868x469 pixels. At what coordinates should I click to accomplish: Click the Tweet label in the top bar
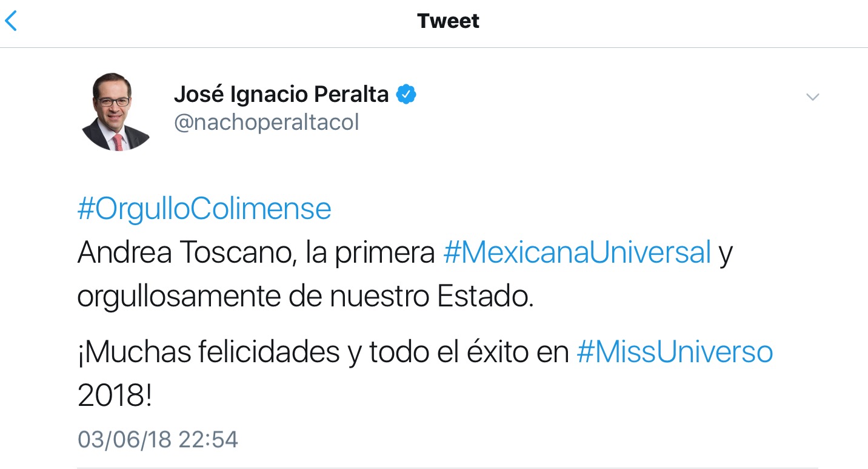[x=448, y=21]
